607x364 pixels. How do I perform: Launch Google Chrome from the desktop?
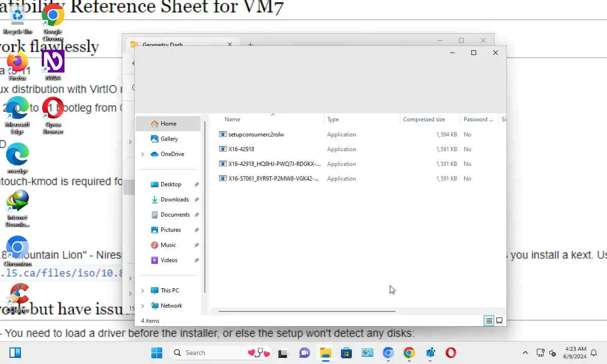click(x=53, y=23)
